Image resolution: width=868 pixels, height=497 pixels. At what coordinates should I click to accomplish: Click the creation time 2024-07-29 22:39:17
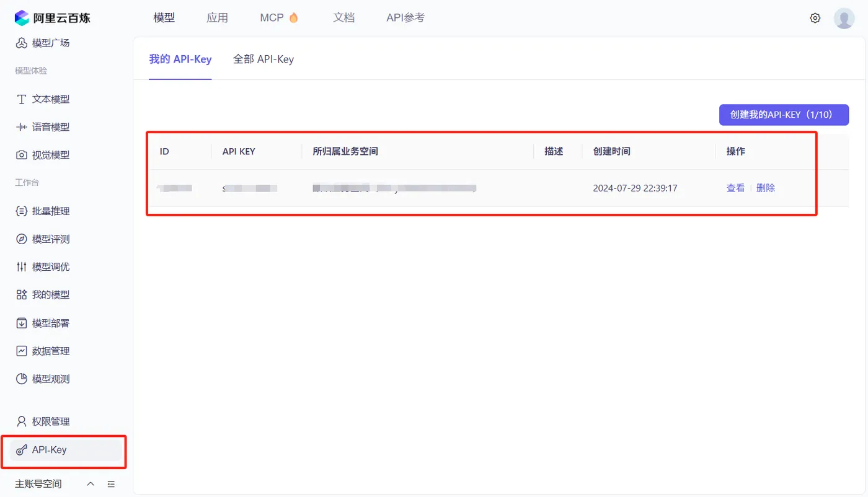[x=634, y=188]
